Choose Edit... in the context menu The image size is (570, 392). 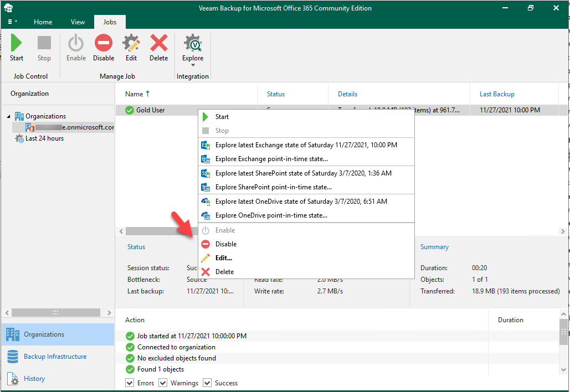(x=306, y=258)
